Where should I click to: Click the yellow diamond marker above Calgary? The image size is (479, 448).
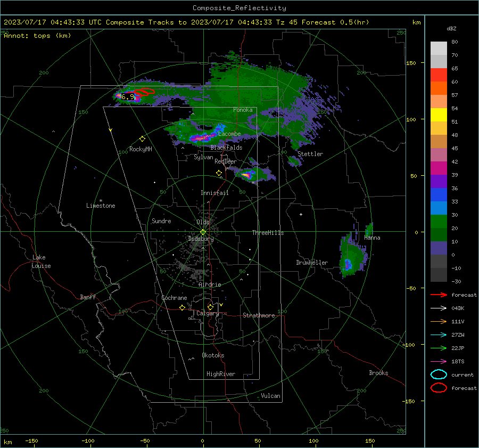coord(210,307)
